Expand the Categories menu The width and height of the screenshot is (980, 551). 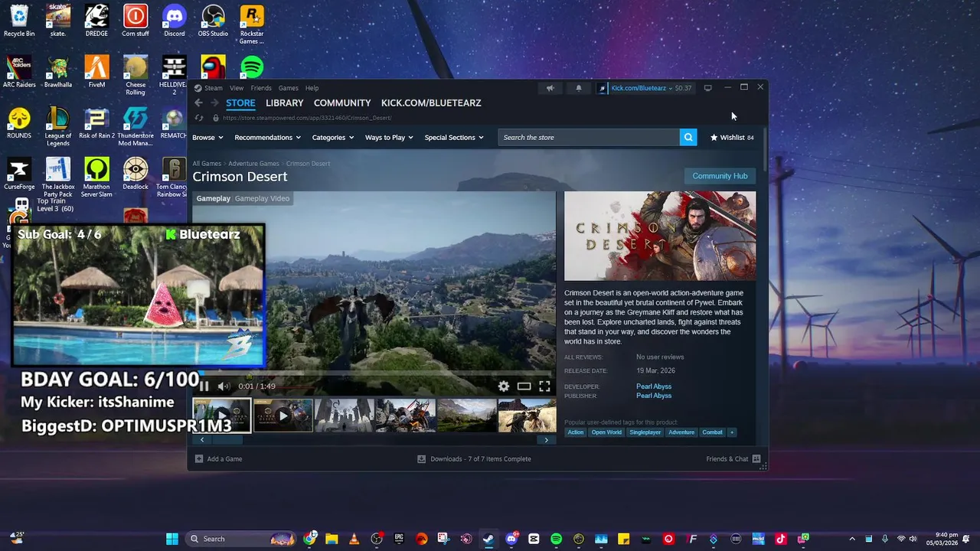(333, 138)
